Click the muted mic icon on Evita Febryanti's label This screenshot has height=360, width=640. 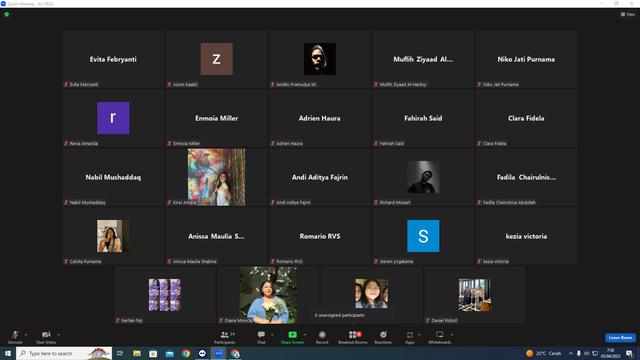point(66,84)
